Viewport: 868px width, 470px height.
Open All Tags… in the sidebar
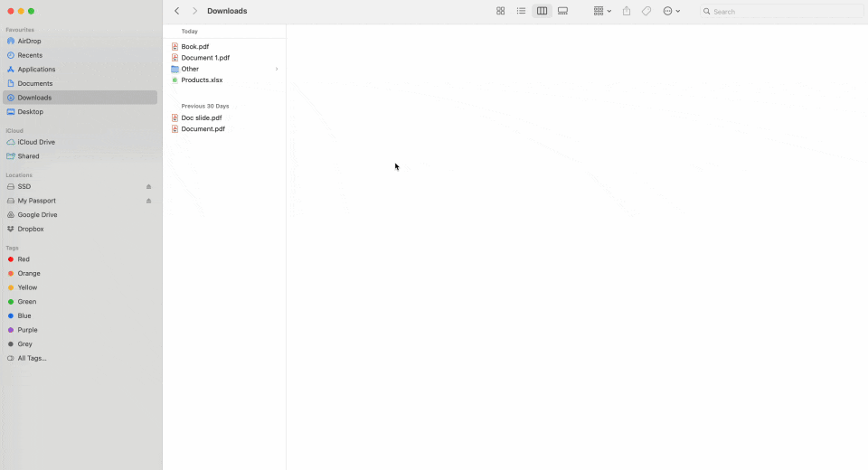(x=80, y=358)
